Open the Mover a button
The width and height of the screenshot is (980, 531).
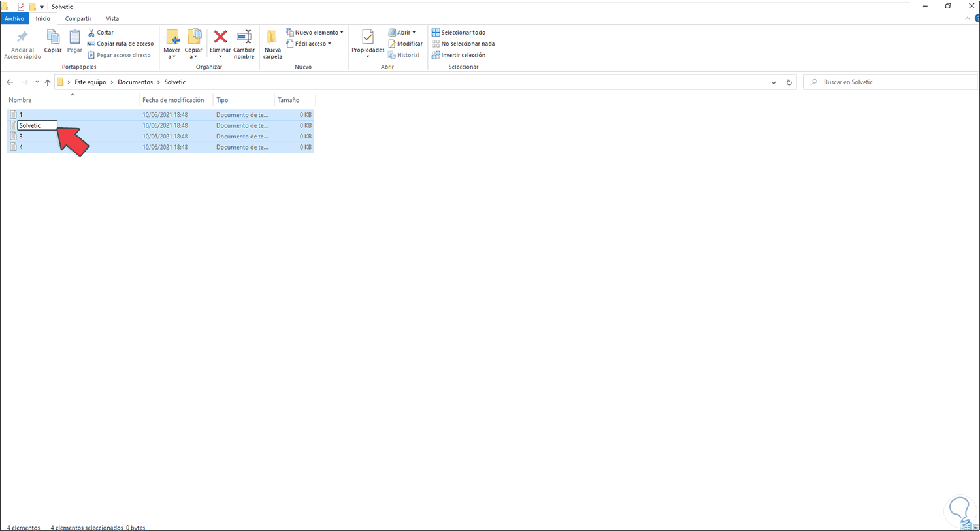pyautogui.click(x=172, y=44)
